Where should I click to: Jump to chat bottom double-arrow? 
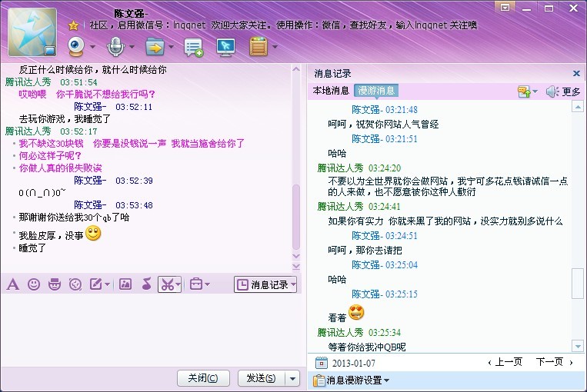tap(296, 266)
